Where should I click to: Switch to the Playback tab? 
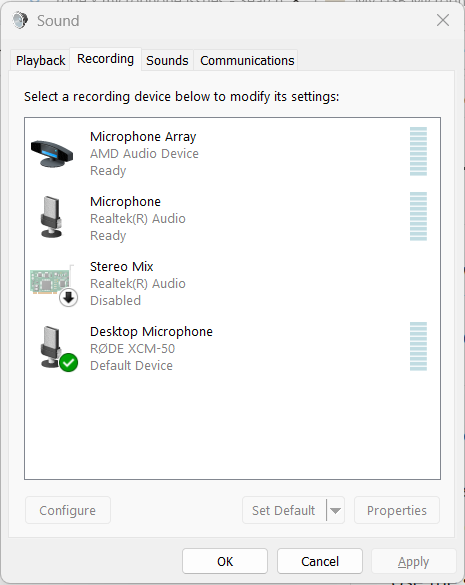(40, 60)
